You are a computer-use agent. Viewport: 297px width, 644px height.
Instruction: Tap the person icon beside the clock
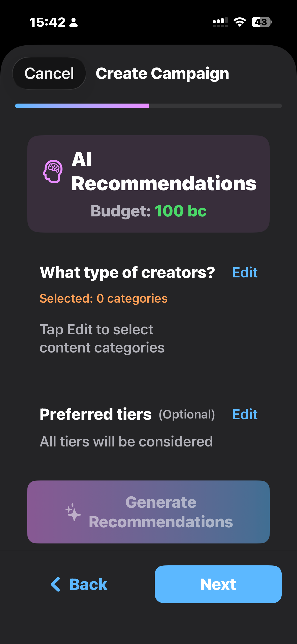(74, 22)
